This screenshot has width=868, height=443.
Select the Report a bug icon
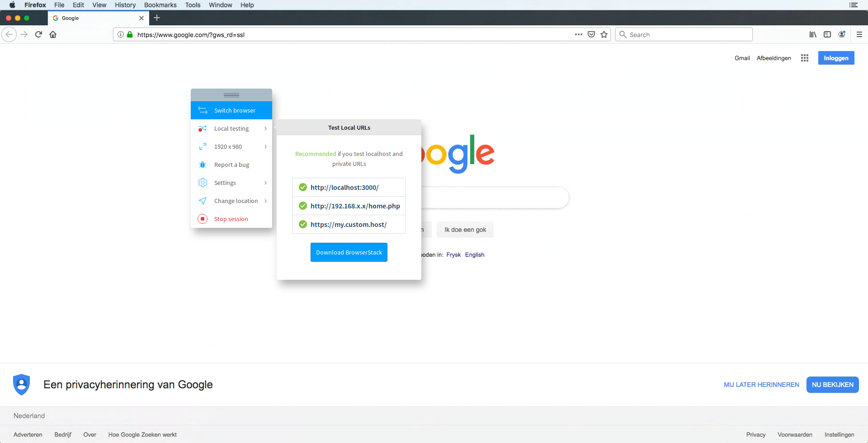click(x=203, y=165)
